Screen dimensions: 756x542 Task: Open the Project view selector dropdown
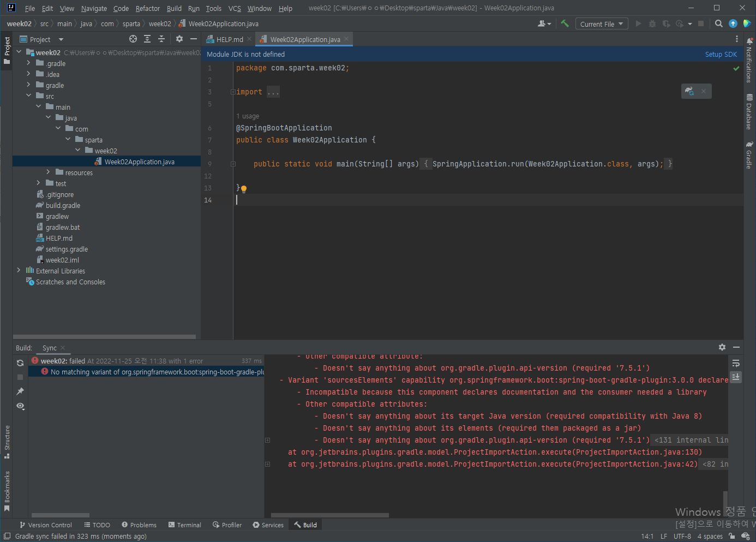pos(42,39)
